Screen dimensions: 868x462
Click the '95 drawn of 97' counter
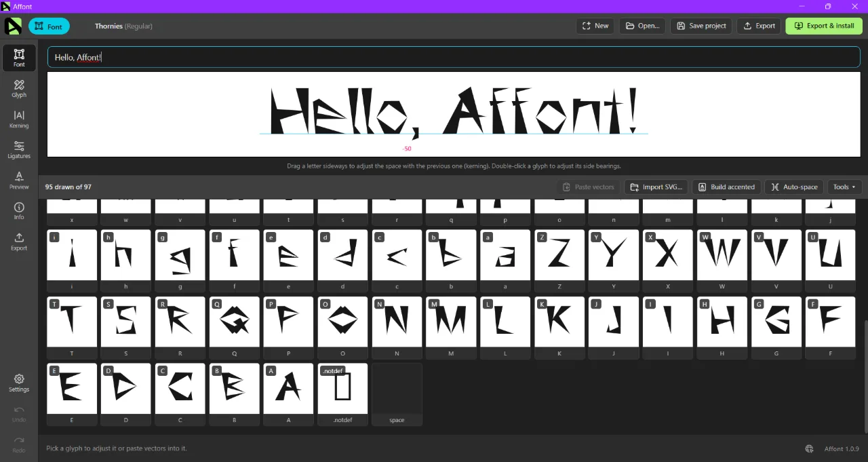pos(68,187)
